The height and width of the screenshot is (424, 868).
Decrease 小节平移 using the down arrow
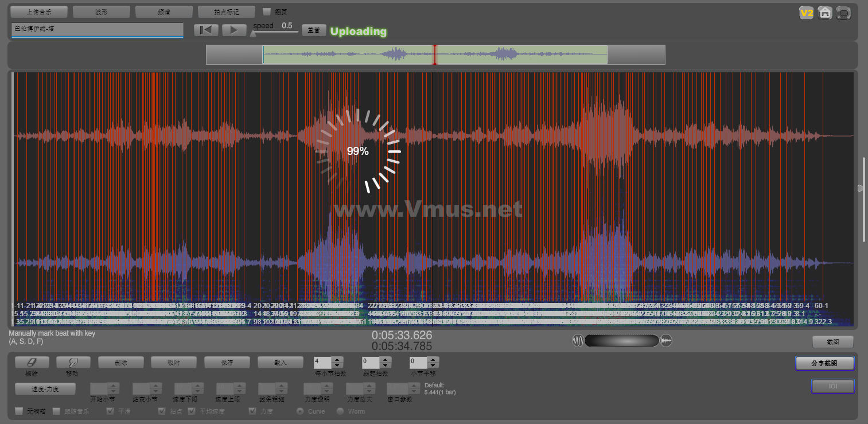pyautogui.click(x=433, y=365)
